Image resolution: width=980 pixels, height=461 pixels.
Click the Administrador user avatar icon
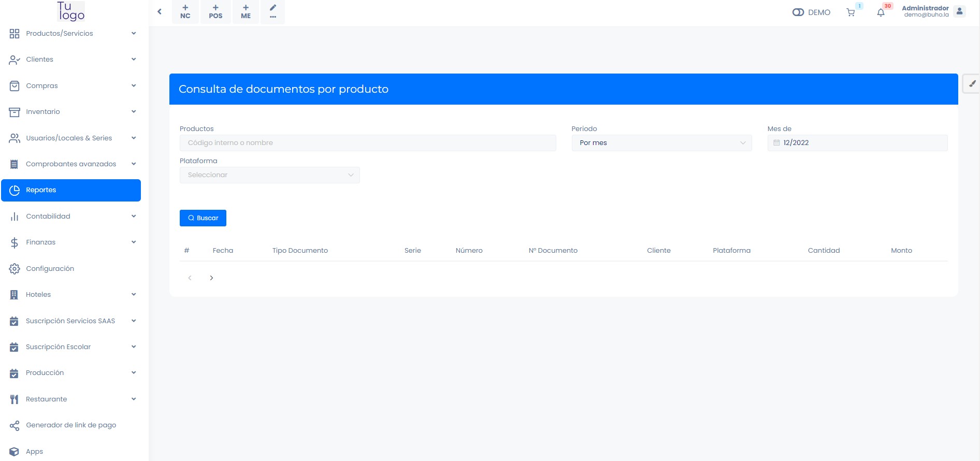click(959, 11)
